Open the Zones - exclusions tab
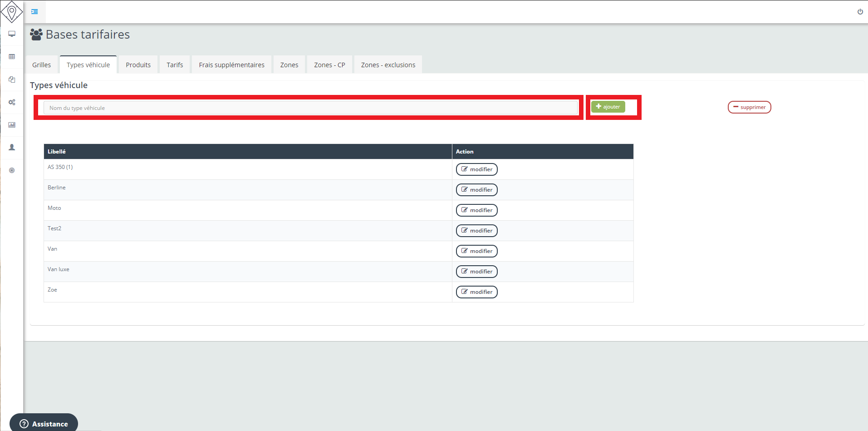This screenshot has width=868, height=431. coord(388,65)
